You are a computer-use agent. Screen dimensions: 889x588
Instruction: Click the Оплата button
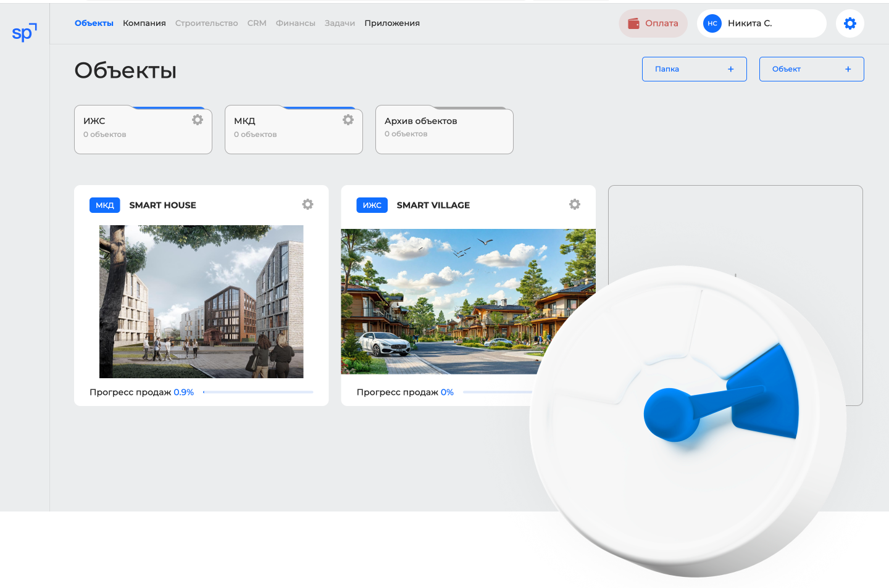coord(653,23)
